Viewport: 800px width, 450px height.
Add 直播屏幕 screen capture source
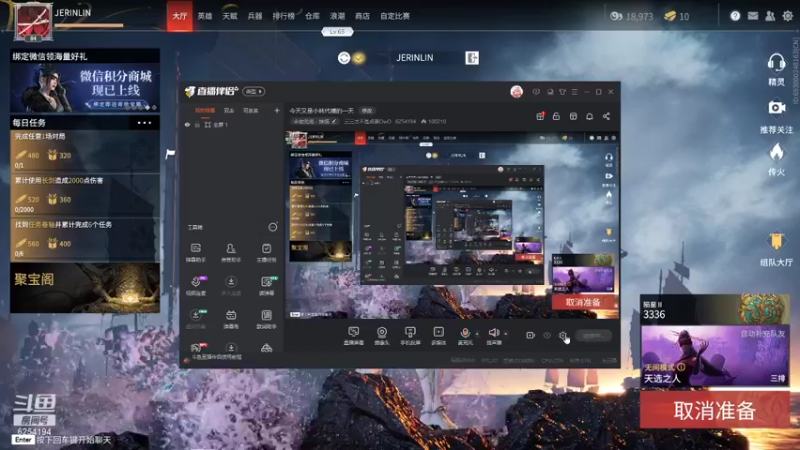[354, 336]
